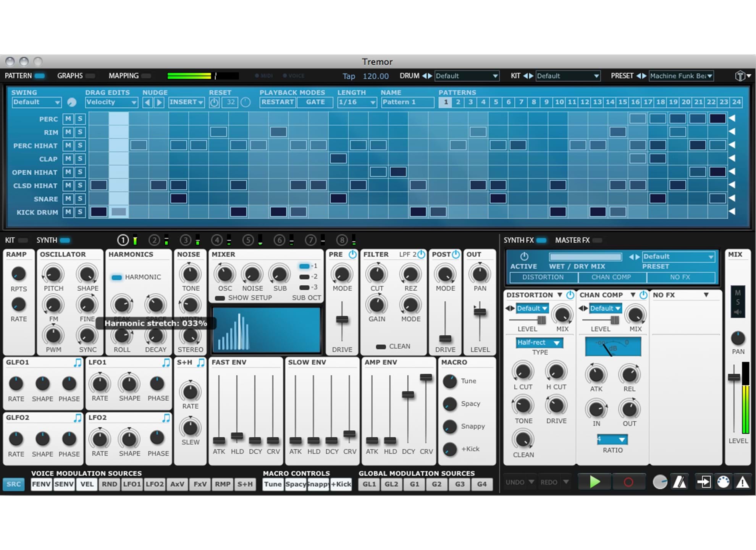Open the Swing Default dropdown
This screenshot has width=756, height=550.
point(36,102)
